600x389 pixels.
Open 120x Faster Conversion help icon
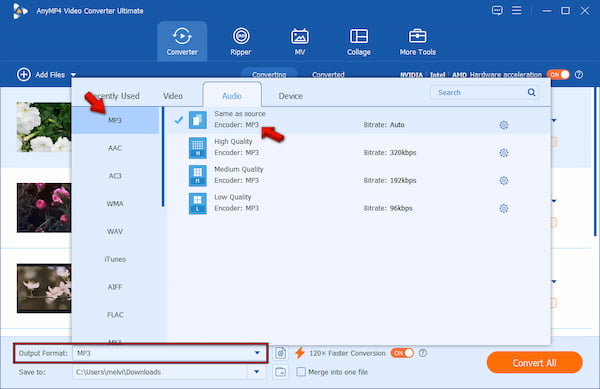coord(422,353)
